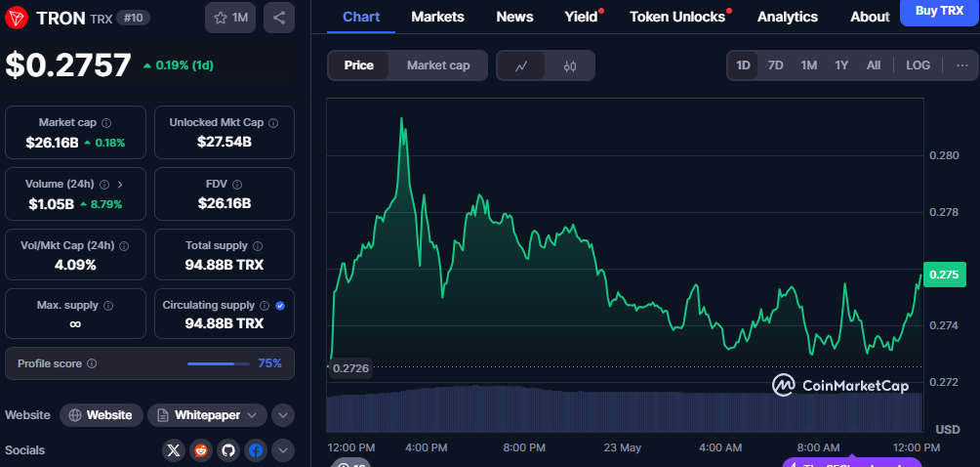The height and width of the screenshot is (467, 980).
Task: Click the 0.275 current price label
Action: tap(945, 275)
